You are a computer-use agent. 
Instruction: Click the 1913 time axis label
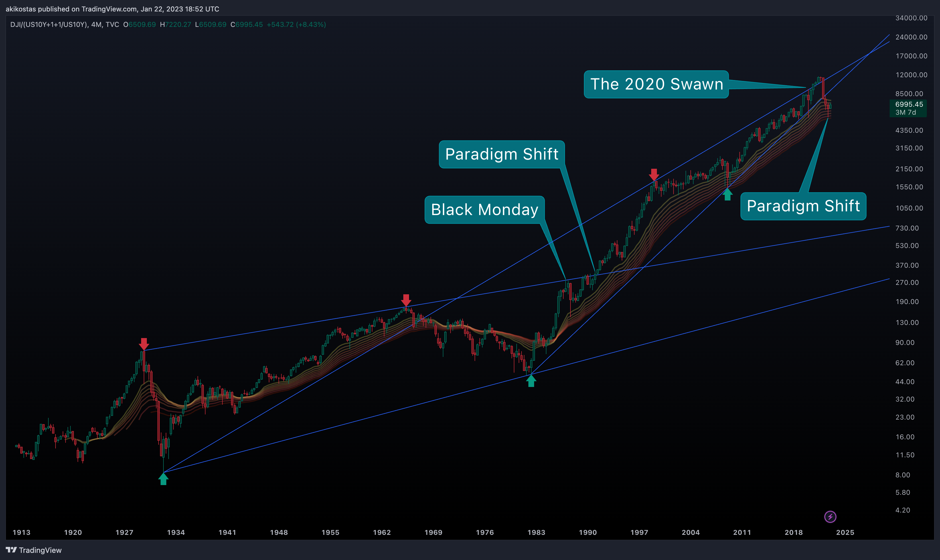21,533
